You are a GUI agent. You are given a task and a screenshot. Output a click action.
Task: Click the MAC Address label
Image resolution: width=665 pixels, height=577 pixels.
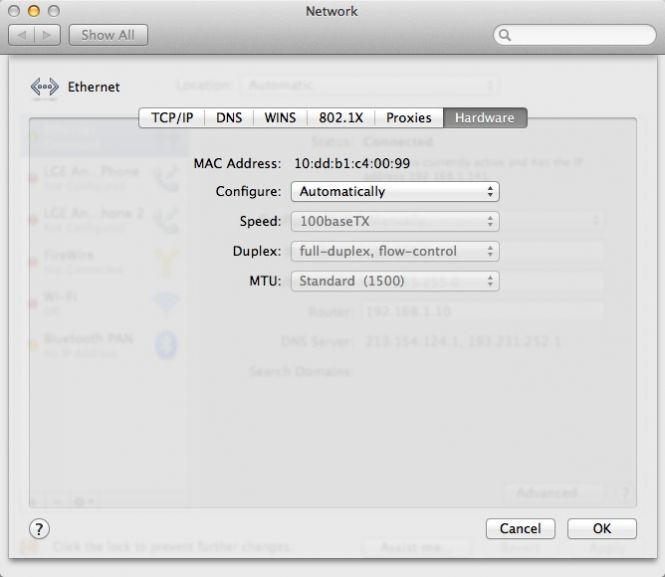(237, 163)
